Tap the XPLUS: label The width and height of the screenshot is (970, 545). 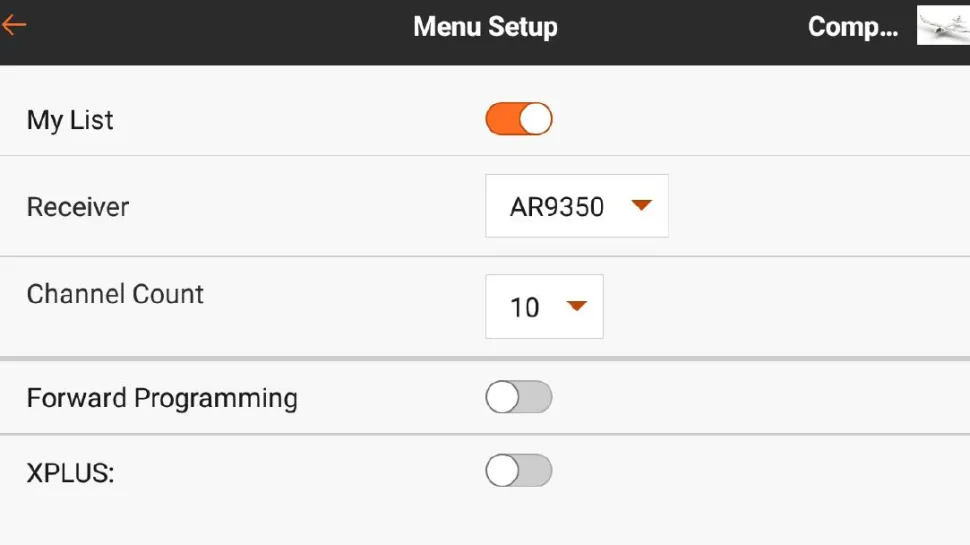tap(70, 473)
